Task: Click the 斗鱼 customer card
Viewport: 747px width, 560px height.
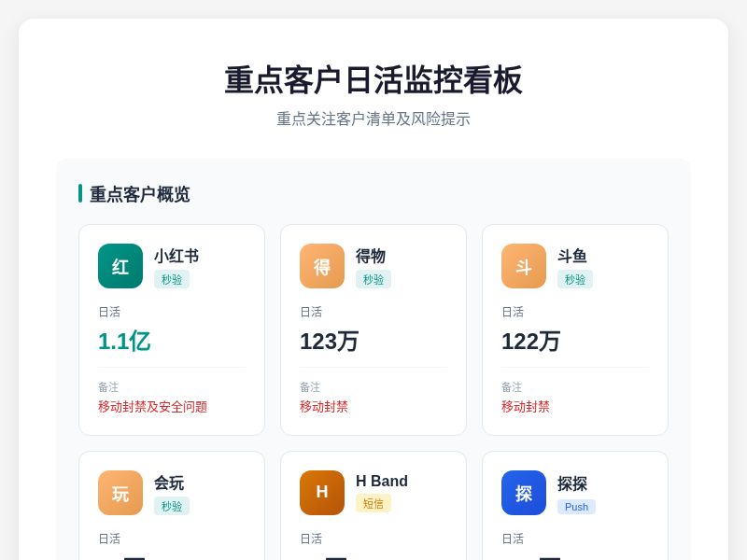Action: (x=575, y=329)
